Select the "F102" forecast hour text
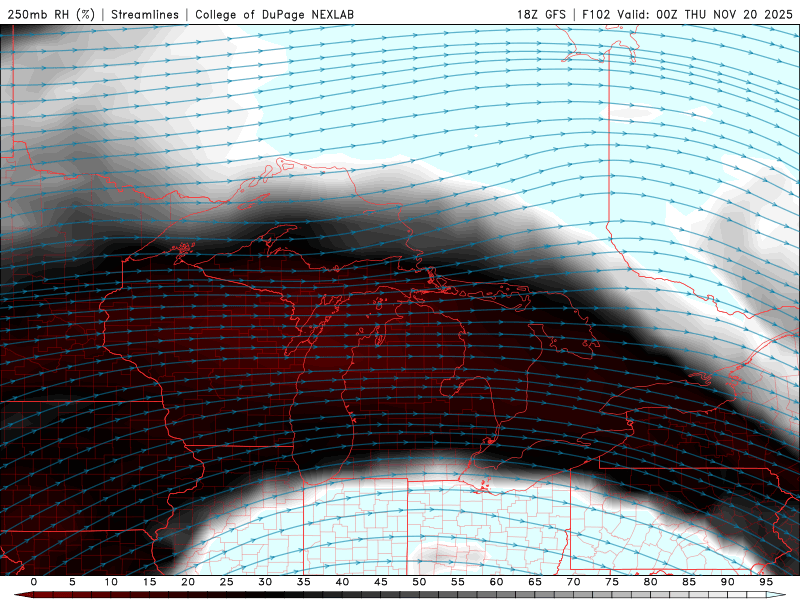This screenshot has width=800, height=600. pos(596,14)
